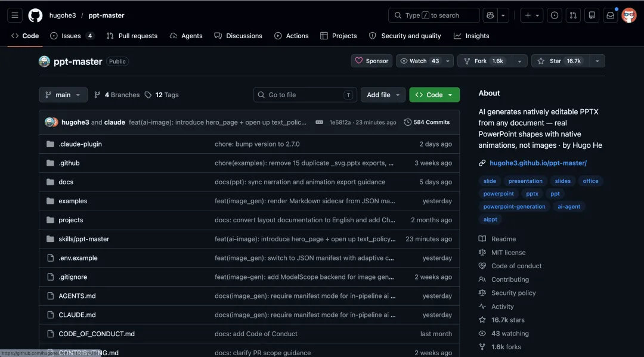Open the CODE_OF_CONDUCT.md file
The width and height of the screenshot is (644, 357).
[x=97, y=334]
